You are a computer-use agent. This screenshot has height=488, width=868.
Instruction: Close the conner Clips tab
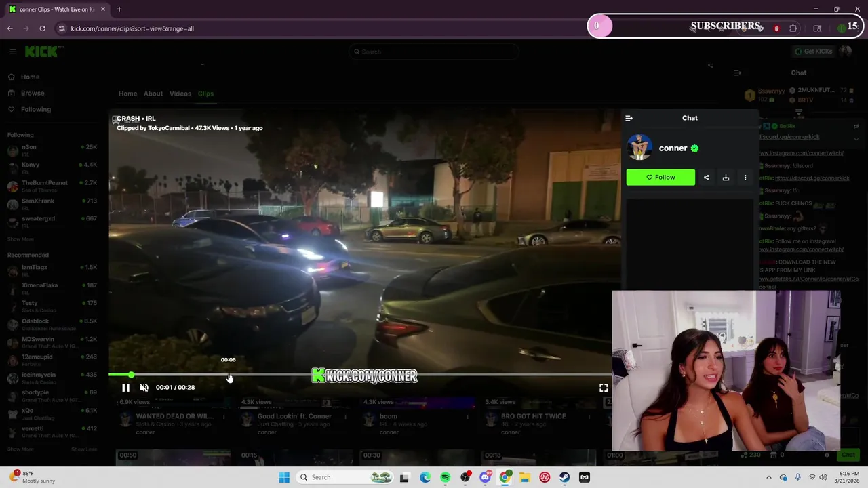pos(103,9)
